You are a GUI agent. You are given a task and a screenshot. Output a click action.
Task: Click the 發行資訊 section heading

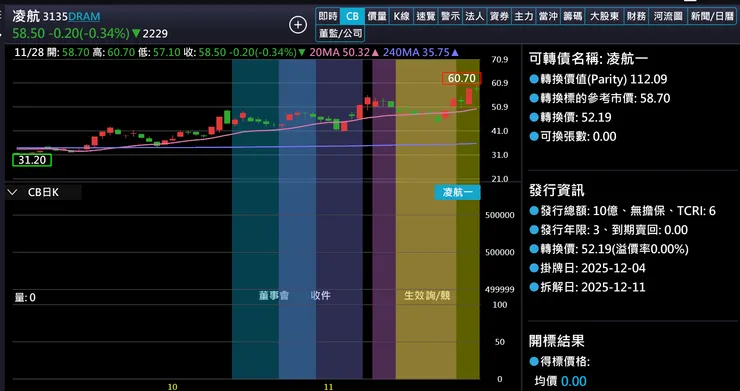(556, 190)
